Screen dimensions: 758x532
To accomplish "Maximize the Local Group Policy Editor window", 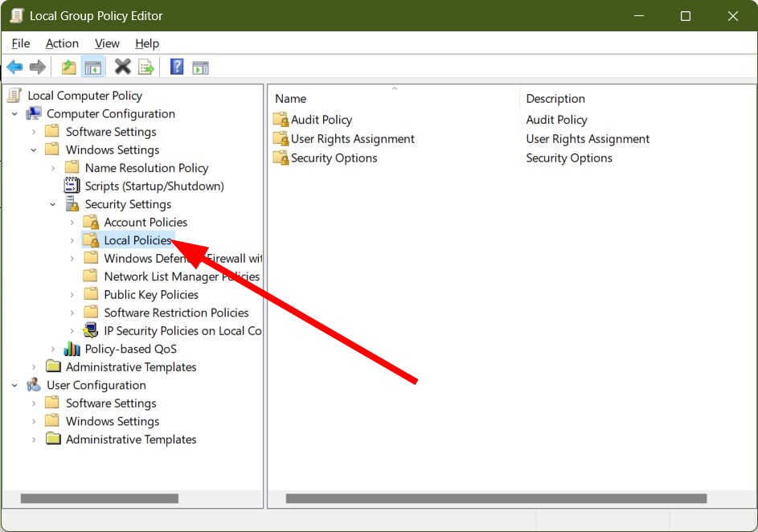I will [x=686, y=16].
